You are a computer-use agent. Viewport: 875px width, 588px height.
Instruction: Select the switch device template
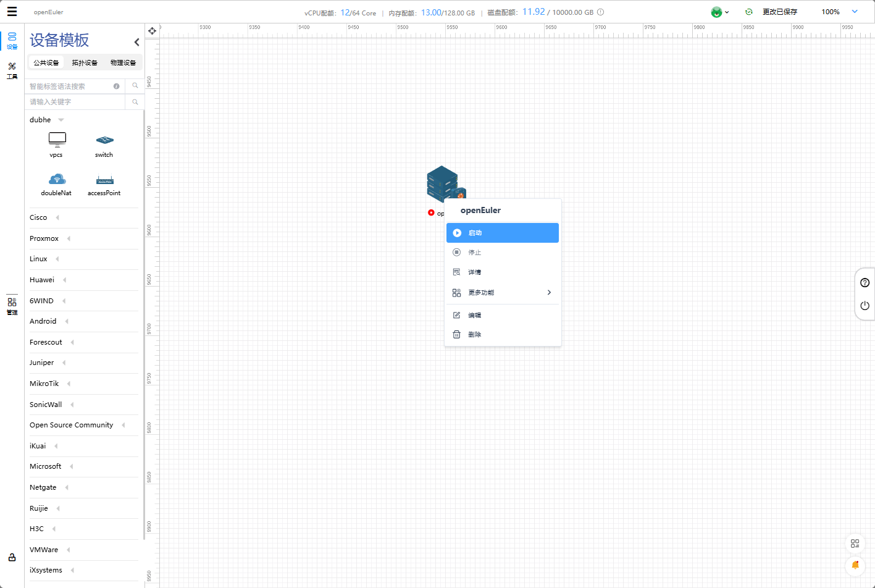[104, 146]
